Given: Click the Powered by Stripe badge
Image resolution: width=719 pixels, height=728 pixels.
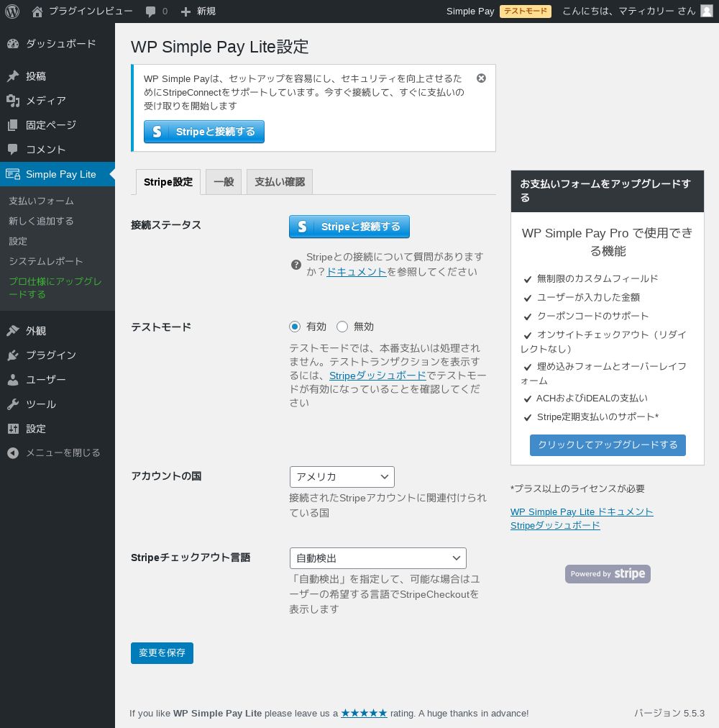Looking at the screenshot, I should tap(608, 574).
